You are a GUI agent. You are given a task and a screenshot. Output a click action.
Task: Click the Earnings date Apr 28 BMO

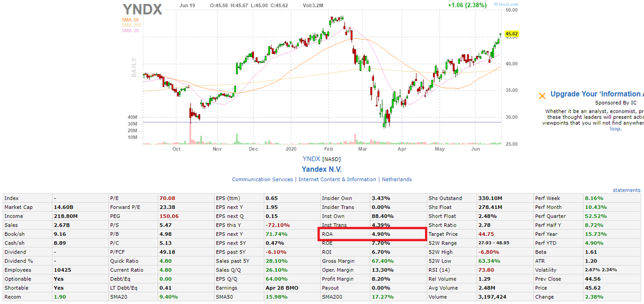point(281,288)
